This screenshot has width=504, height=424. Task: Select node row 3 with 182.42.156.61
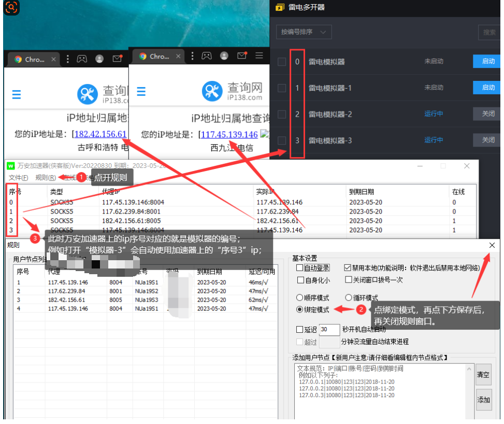click(x=146, y=300)
